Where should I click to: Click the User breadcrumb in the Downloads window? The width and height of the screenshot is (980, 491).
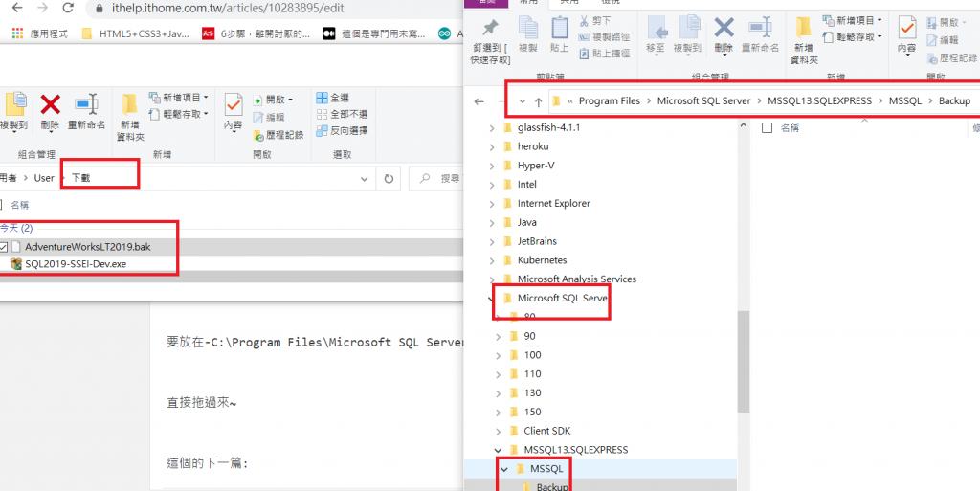point(44,178)
